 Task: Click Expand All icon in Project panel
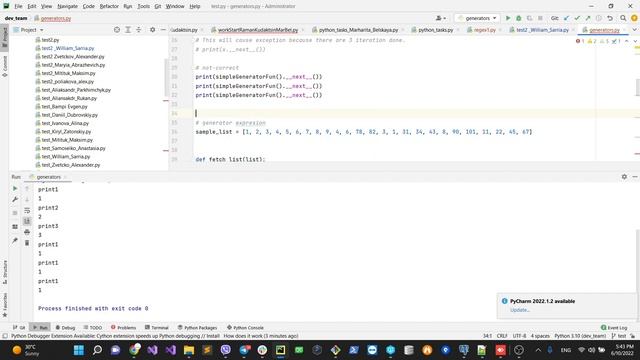(x=128, y=30)
